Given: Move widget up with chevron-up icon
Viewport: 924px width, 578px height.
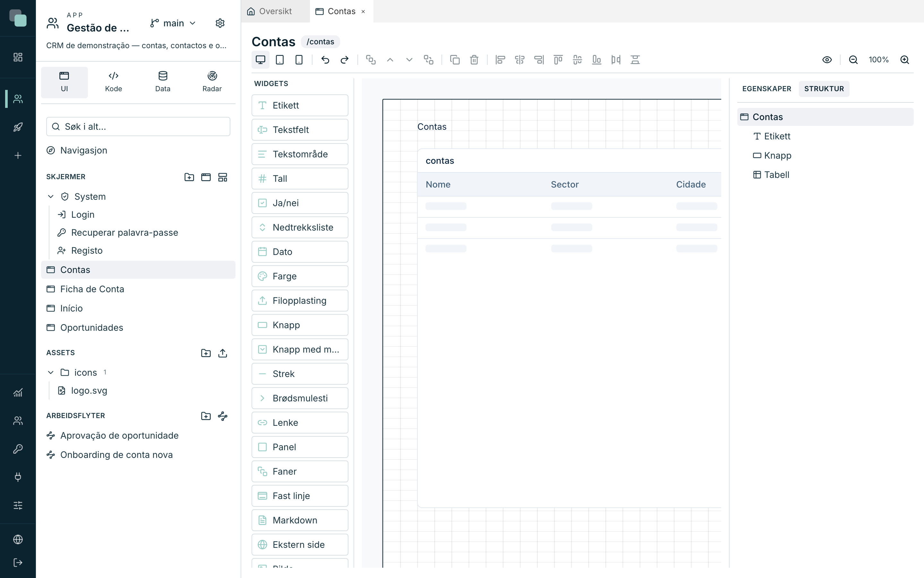Looking at the screenshot, I should 390,60.
